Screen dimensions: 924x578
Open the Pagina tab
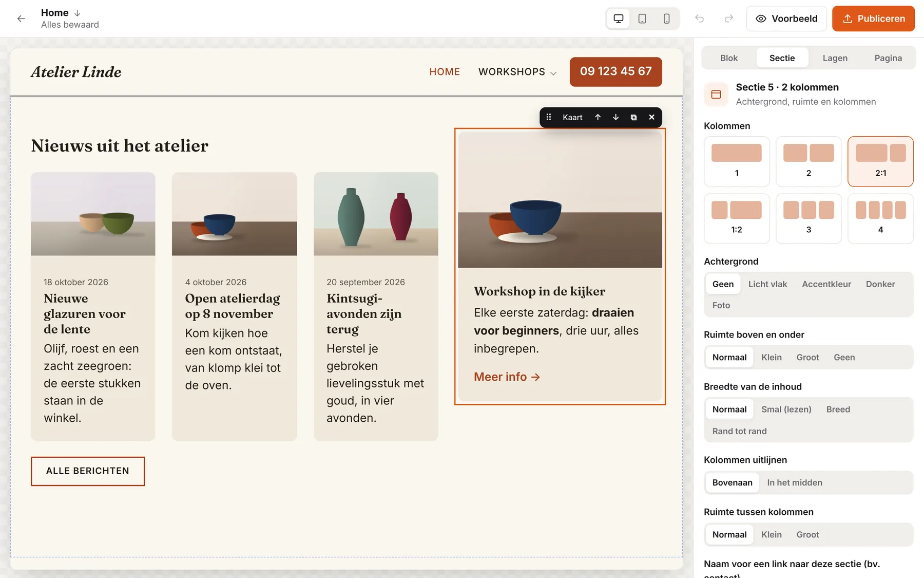(888, 58)
